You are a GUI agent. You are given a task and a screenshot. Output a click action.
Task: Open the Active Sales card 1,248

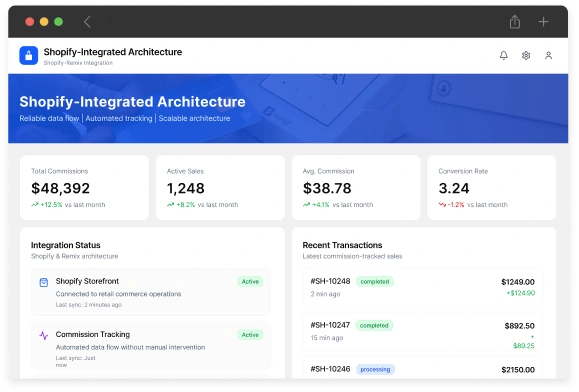pos(220,188)
